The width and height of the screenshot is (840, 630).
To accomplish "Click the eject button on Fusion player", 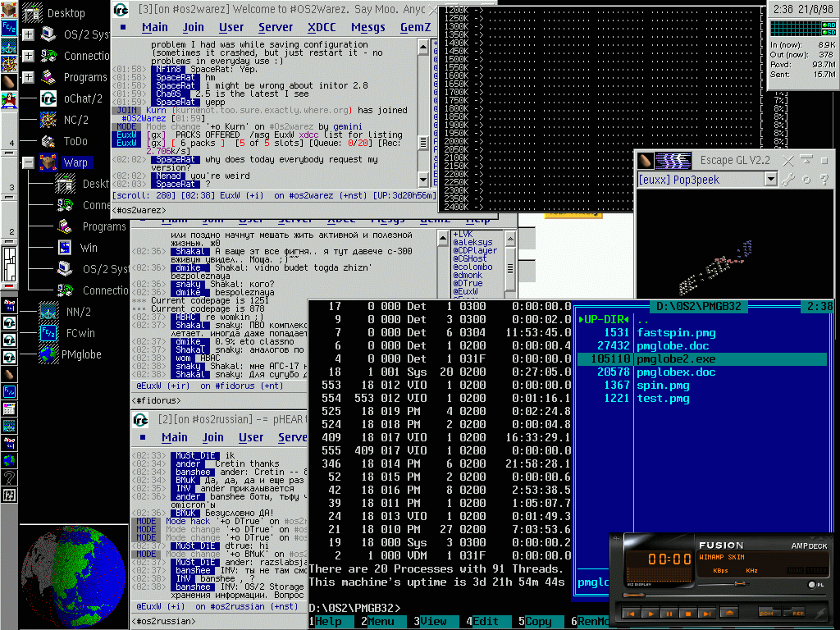I will tap(729, 613).
